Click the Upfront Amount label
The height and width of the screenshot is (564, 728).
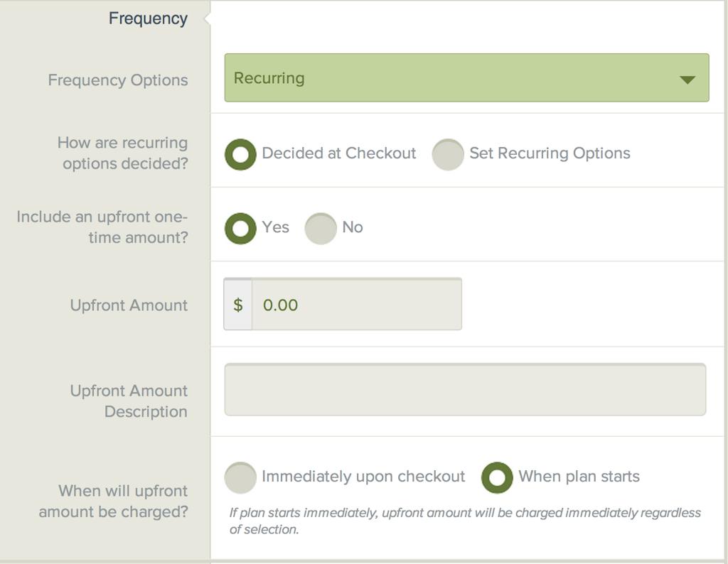(128, 305)
